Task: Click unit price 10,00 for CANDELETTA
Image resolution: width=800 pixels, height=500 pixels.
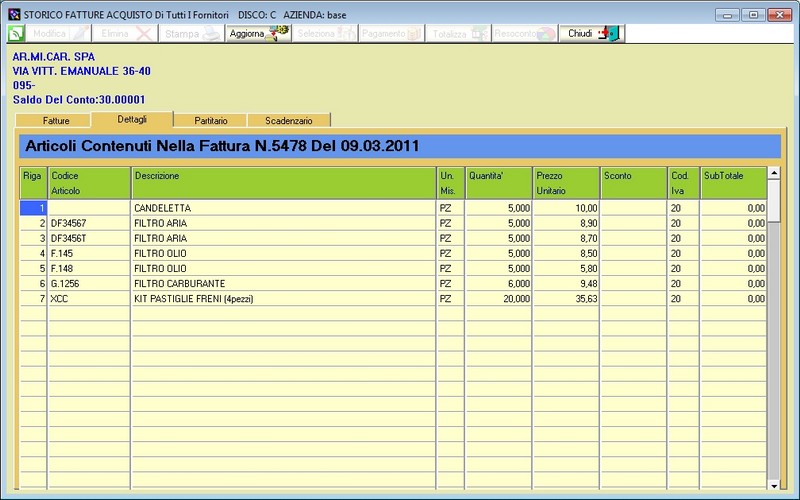Action: coord(586,208)
